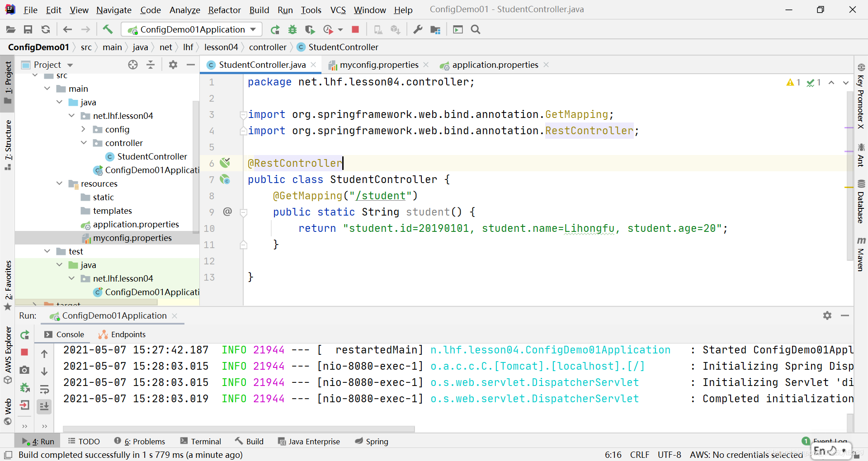Rerun application in the Run panel
Viewport: 868px width, 461px height.
point(25,335)
